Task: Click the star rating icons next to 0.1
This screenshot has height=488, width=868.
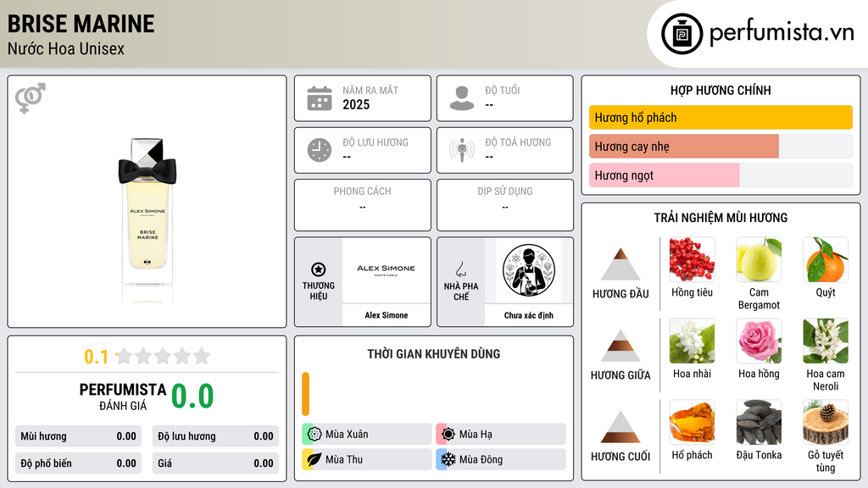Action: (x=163, y=357)
